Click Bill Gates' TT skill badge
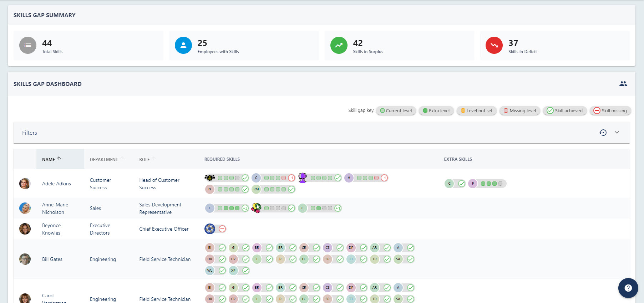 pyautogui.click(x=351, y=259)
